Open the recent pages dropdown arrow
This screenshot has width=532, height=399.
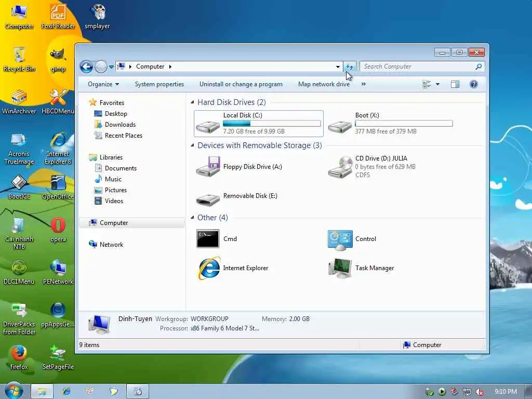pyautogui.click(x=111, y=67)
